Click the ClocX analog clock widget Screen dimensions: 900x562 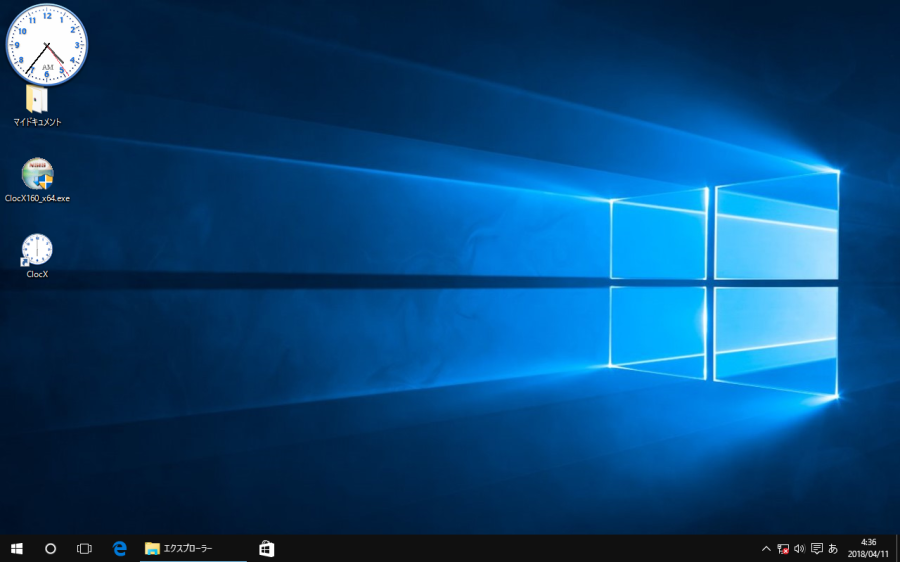coord(46,45)
